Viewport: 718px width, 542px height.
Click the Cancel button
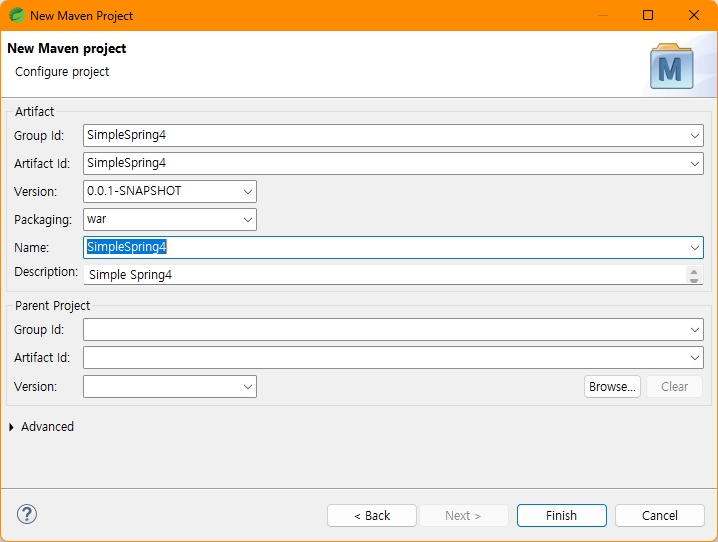(x=659, y=515)
